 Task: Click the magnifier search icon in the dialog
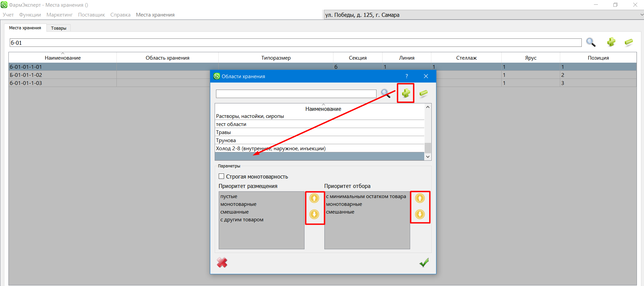pos(386,93)
